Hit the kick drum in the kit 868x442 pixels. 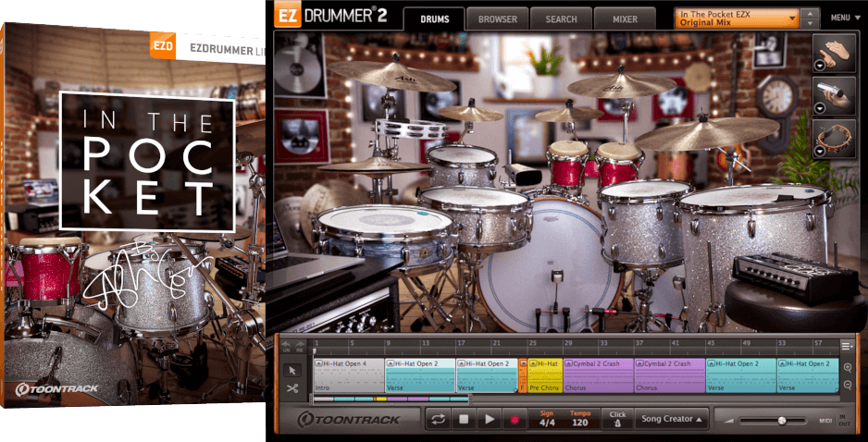547,265
